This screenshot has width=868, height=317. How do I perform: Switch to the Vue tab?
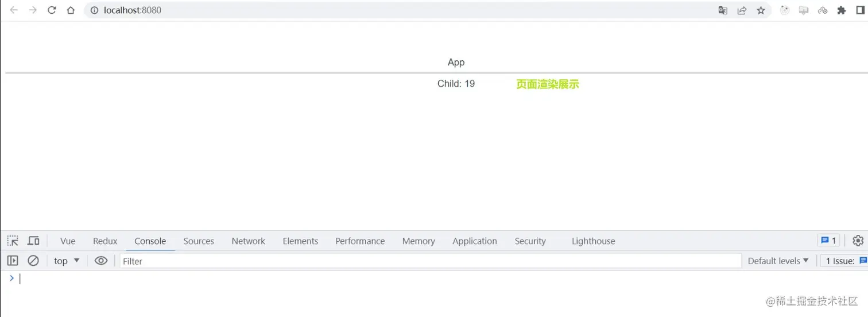pyautogui.click(x=68, y=241)
